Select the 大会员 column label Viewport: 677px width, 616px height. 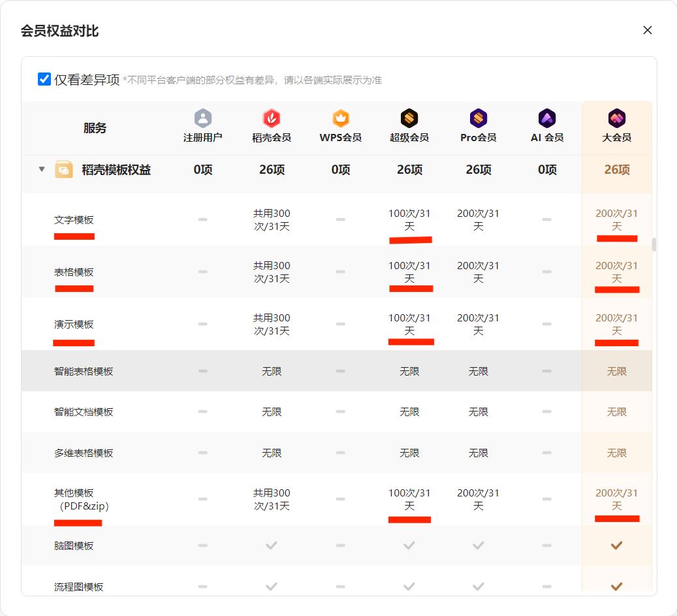pyautogui.click(x=616, y=138)
